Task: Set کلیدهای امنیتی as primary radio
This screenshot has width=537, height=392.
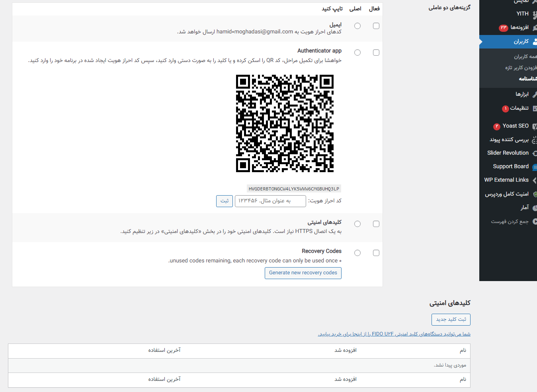Action: pyautogui.click(x=357, y=224)
